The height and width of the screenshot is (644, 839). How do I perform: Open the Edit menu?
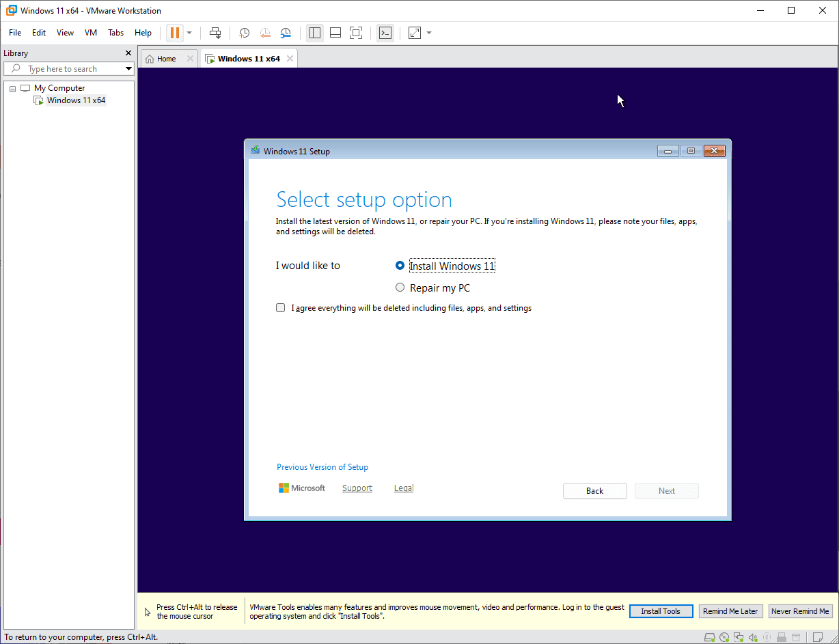pyautogui.click(x=39, y=33)
